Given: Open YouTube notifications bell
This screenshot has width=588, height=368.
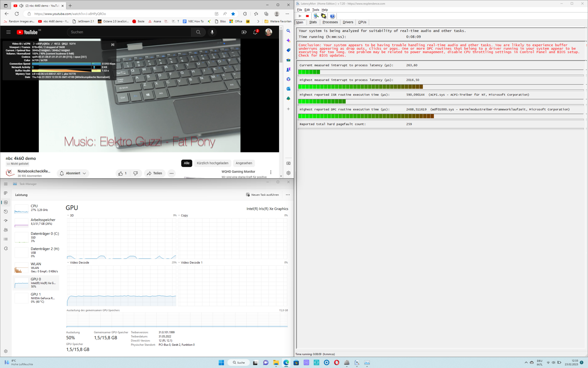Looking at the screenshot, I should tap(255, 32).
